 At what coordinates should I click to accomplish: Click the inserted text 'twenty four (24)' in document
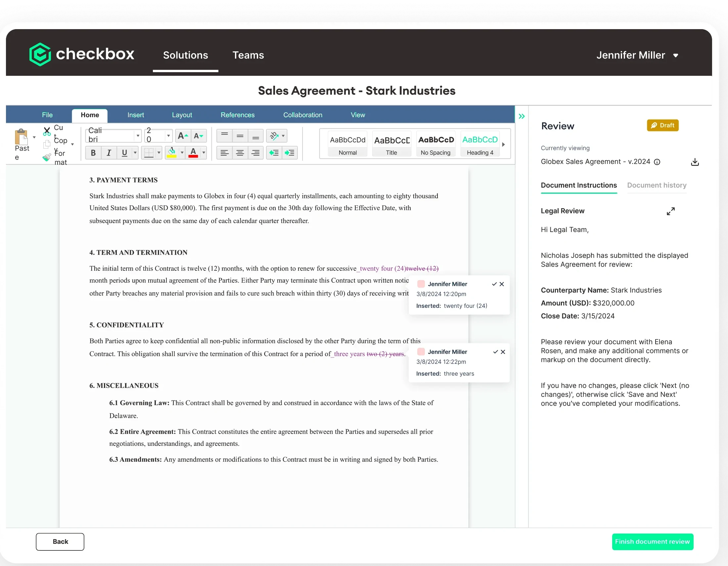point(383,269)
